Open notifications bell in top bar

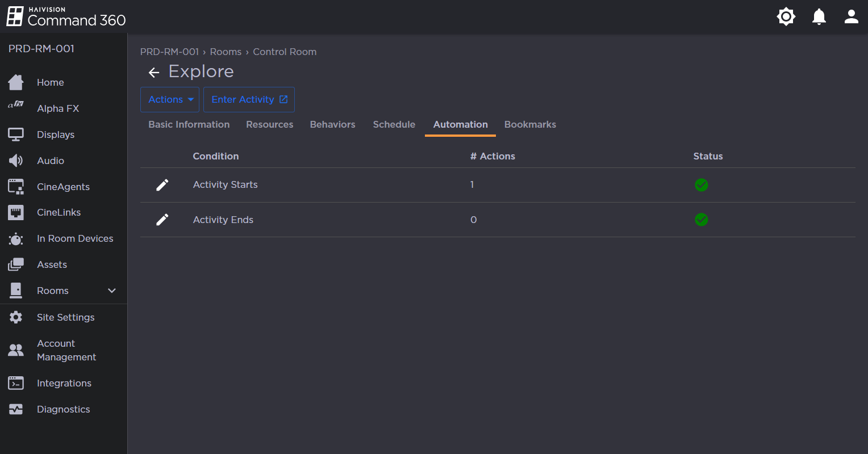coord(819,16)
